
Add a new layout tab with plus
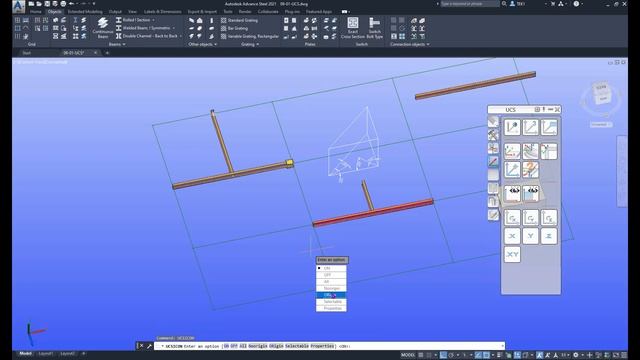pyautogui.click(x=84, y=353)
